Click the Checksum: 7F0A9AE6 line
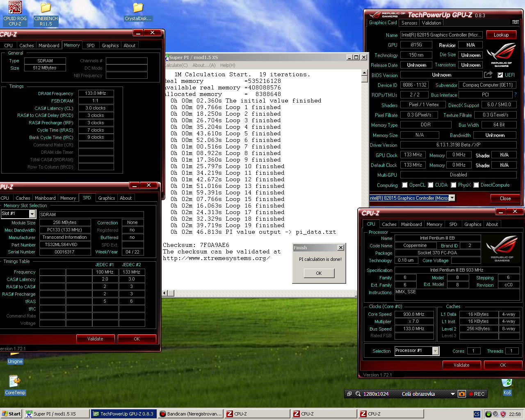 (196, 245)
